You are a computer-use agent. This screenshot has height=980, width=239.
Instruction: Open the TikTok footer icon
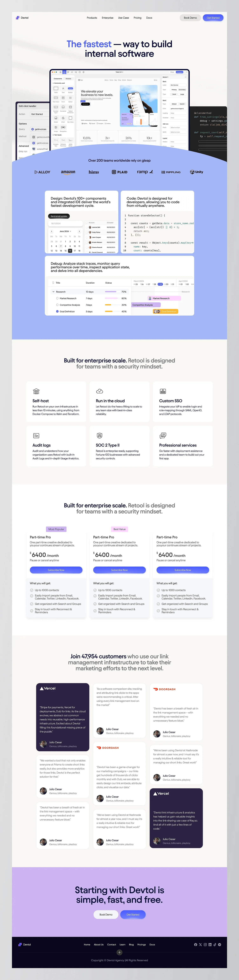tap(215, 945)
